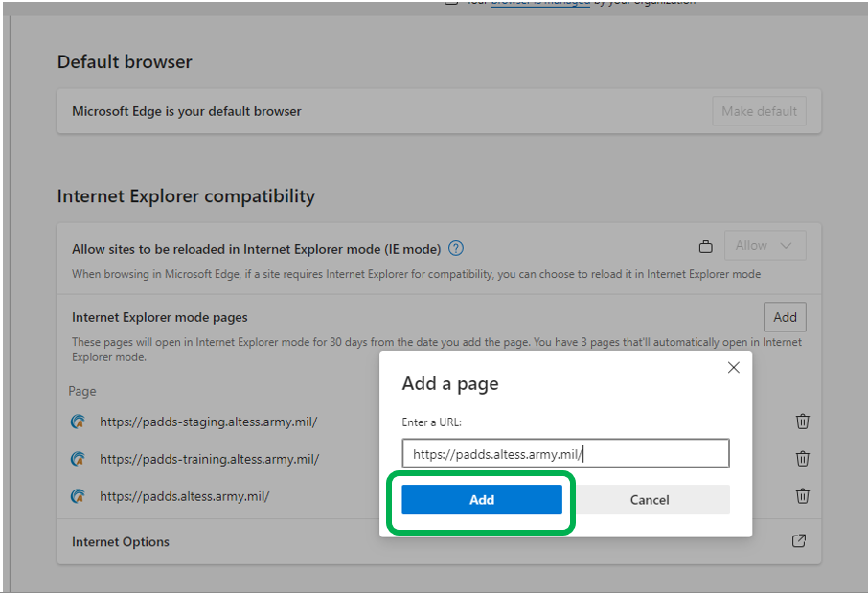Dismiss the dialog with the X button
Image resolution: width=868 pixels, height=593 pixels.
[x=734, y=367]
